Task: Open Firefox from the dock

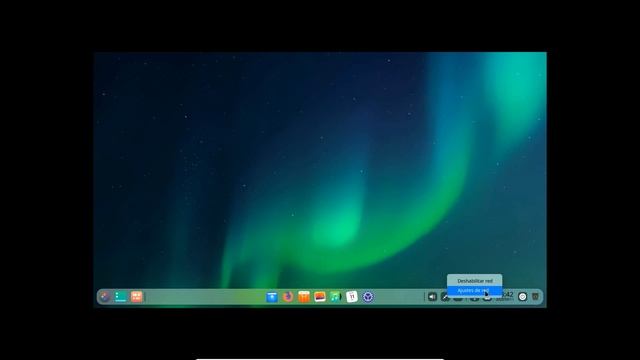Action: click(288, 297)
